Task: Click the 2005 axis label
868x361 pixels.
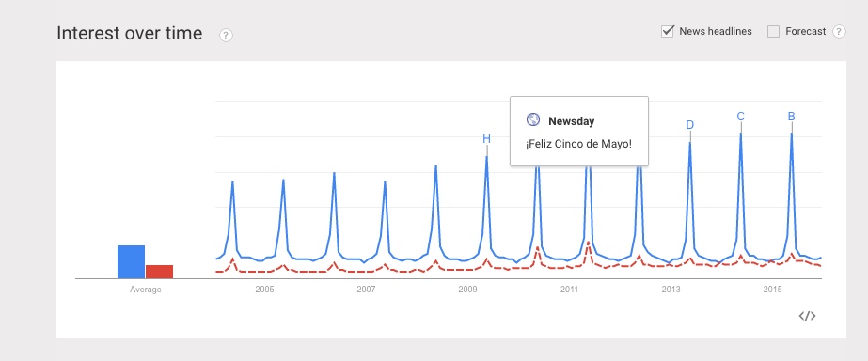Action: tap(264, 290)
